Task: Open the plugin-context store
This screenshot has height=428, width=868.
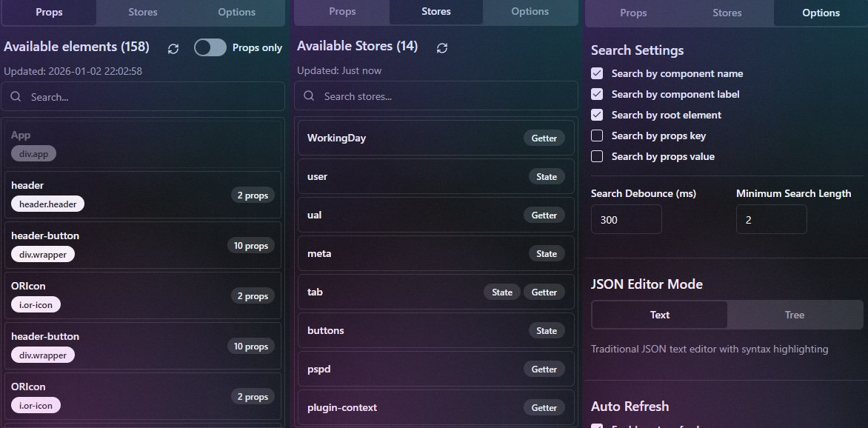Action: coord(436,407)
